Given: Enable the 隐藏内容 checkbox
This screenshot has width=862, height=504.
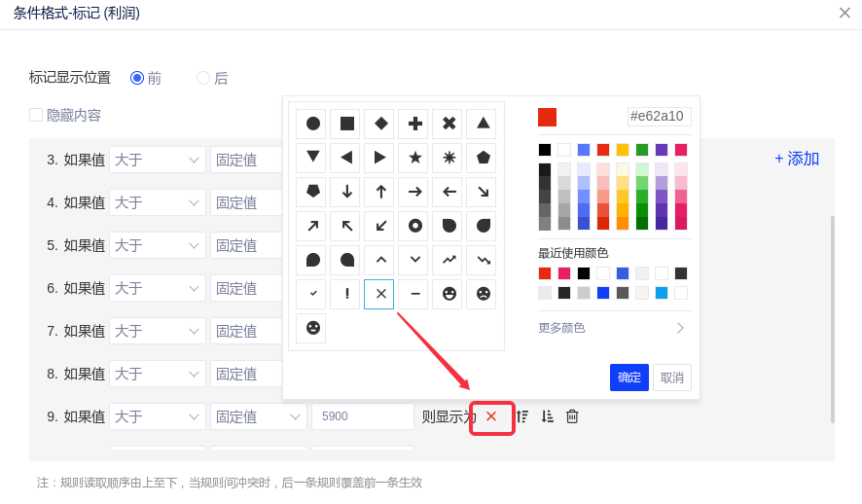Looking at the screenshot, I should tap(36, 115).
